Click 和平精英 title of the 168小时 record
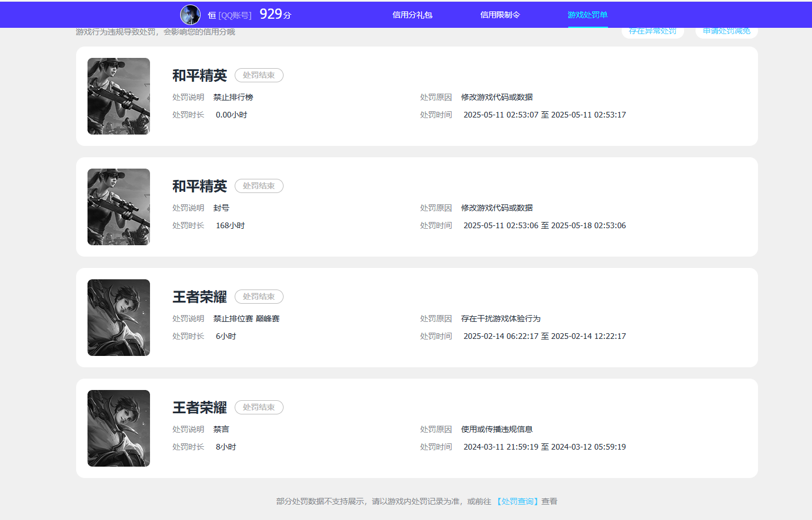 tap(199, 186)
